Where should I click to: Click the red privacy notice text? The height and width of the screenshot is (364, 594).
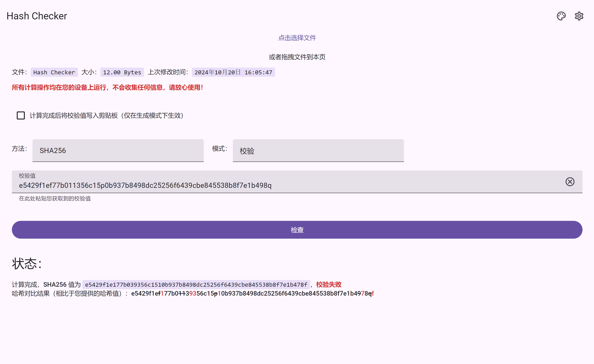tap(107, 87)
